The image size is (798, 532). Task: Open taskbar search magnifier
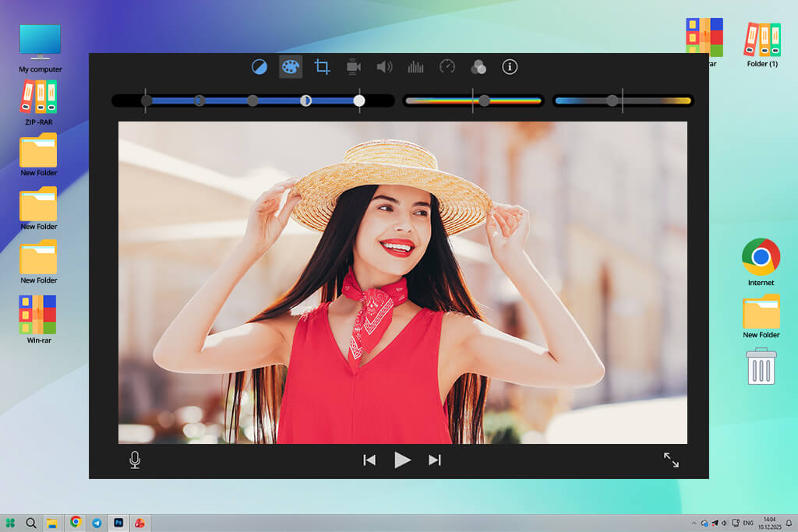[x=31, y=523]
